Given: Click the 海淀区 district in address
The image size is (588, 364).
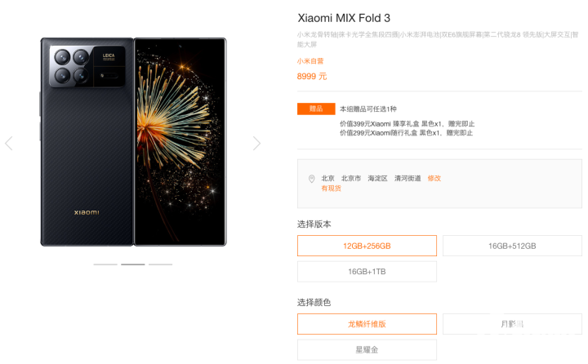Looking at the screenshot, I should click(x=377, y=179).
